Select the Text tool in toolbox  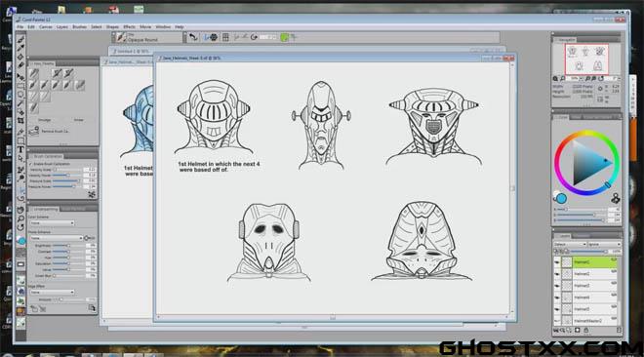point(20,150)
